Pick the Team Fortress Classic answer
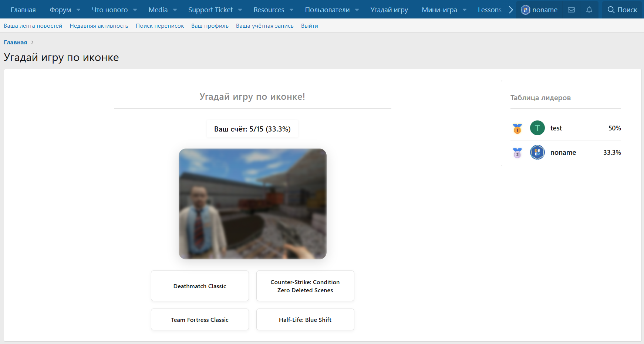This screenshot has width=644, height=344. [200, 320]
